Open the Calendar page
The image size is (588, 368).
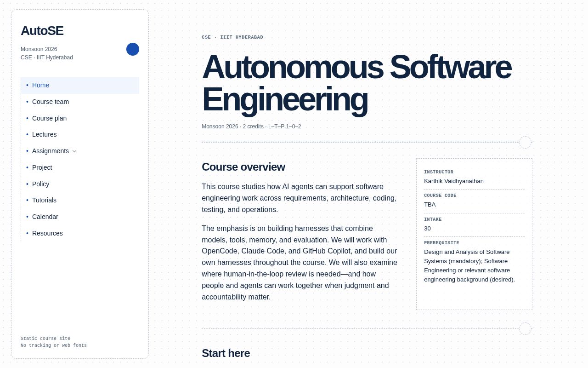[80, 217]
